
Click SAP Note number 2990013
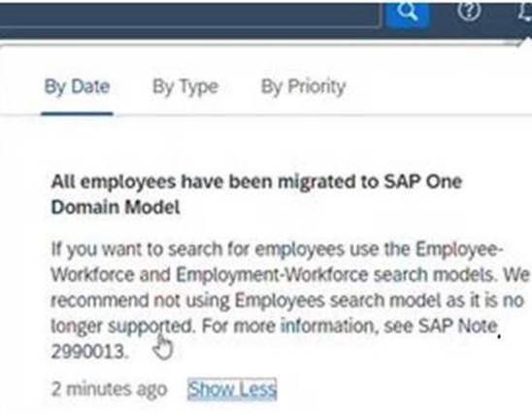tap(89, 351)
